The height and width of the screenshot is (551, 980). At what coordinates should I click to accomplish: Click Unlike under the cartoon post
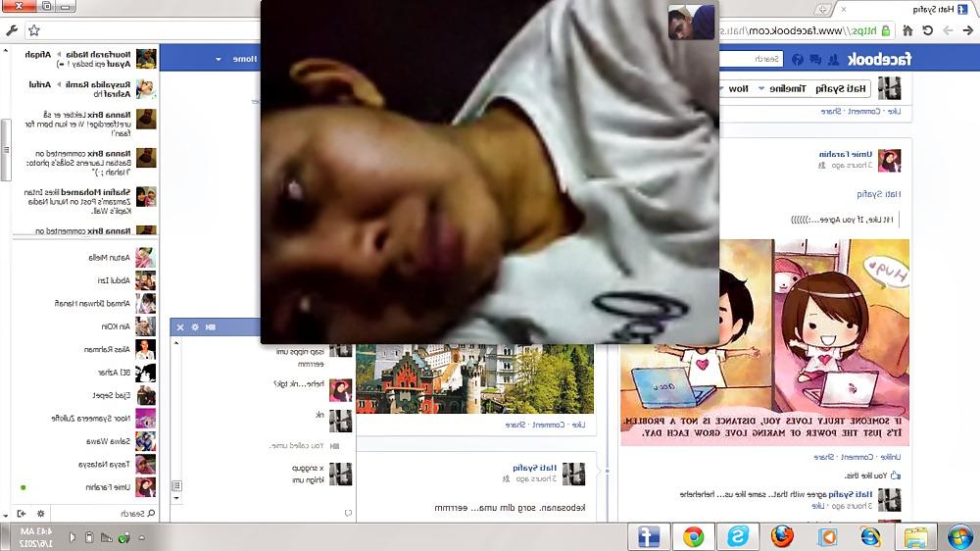coord(891,457)
